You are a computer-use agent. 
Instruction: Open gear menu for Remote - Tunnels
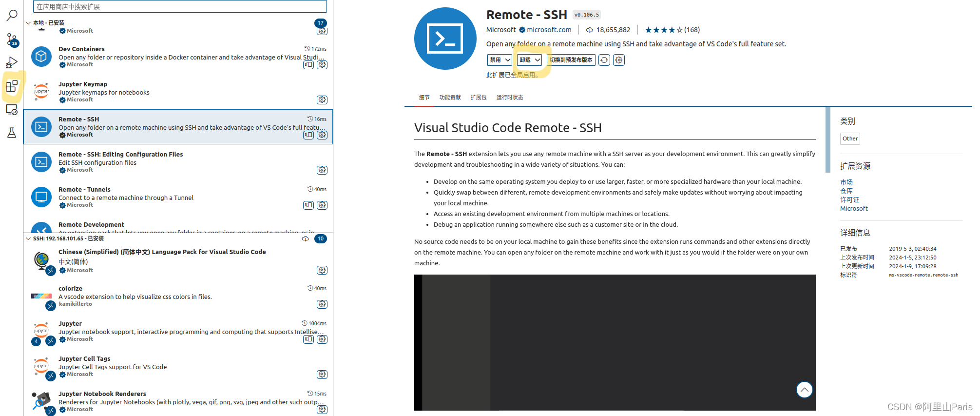tap(322, 205)
